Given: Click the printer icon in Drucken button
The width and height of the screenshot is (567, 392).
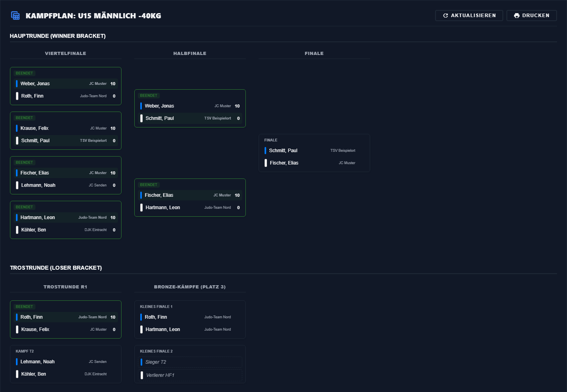Looking at the screenshot, I should coord(517,16).
